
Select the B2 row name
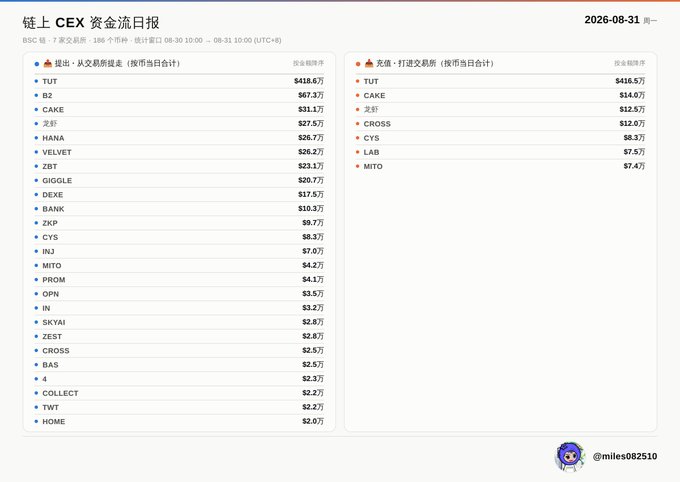click(47, 95)
